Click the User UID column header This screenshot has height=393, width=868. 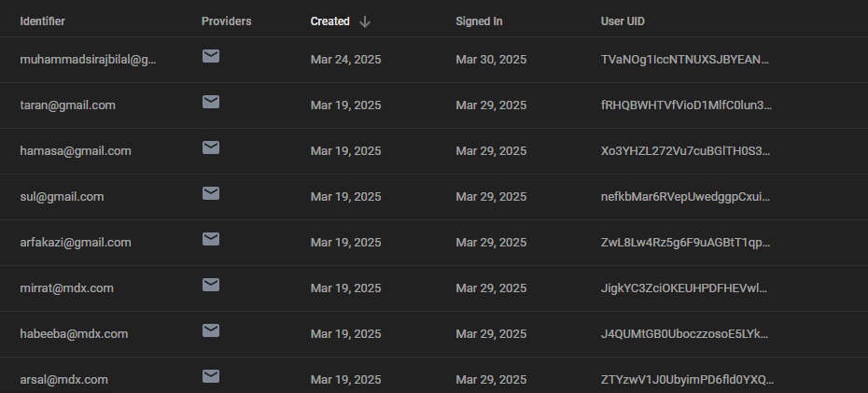pos(623,21)
